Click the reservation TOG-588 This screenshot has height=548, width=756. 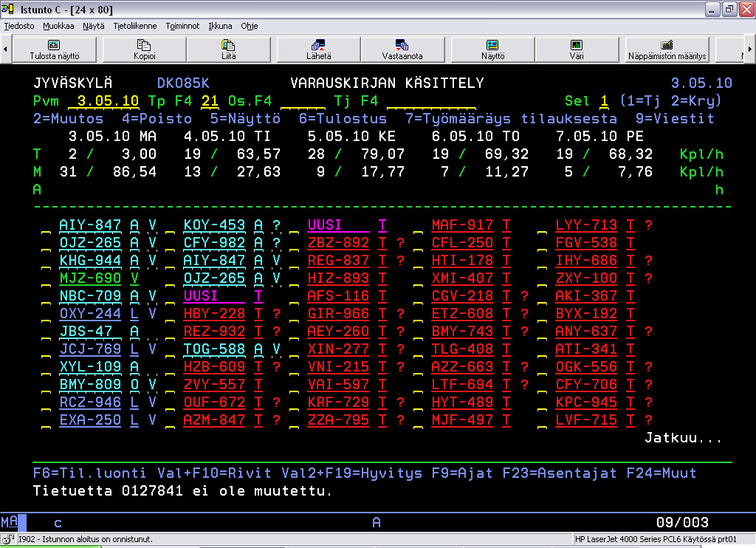(x=214, y=349)
